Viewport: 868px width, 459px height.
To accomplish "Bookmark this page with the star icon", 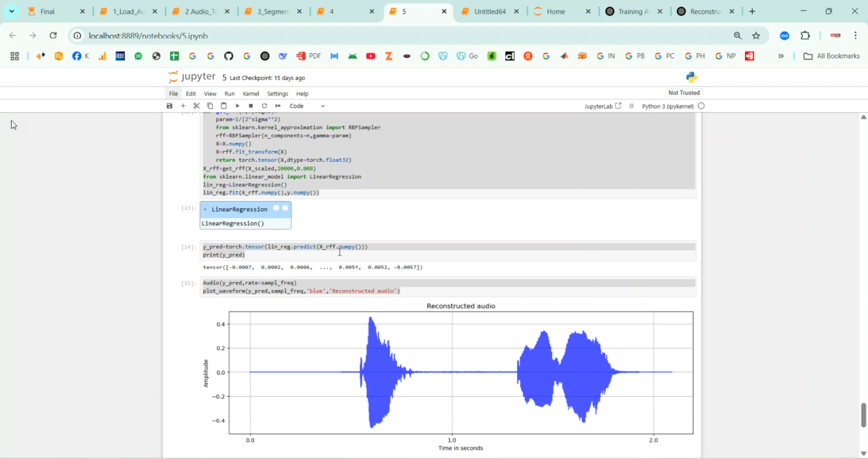I will tap(756, 36).
